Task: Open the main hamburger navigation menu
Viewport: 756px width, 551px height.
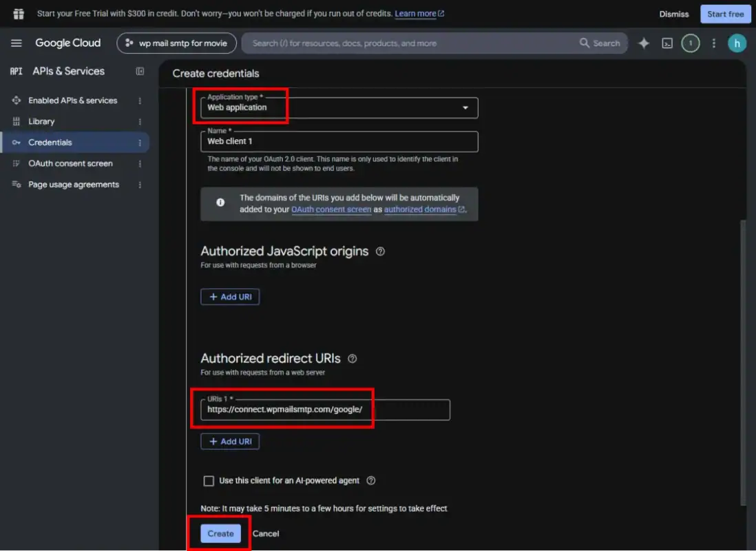Action: tap(17, 43)
